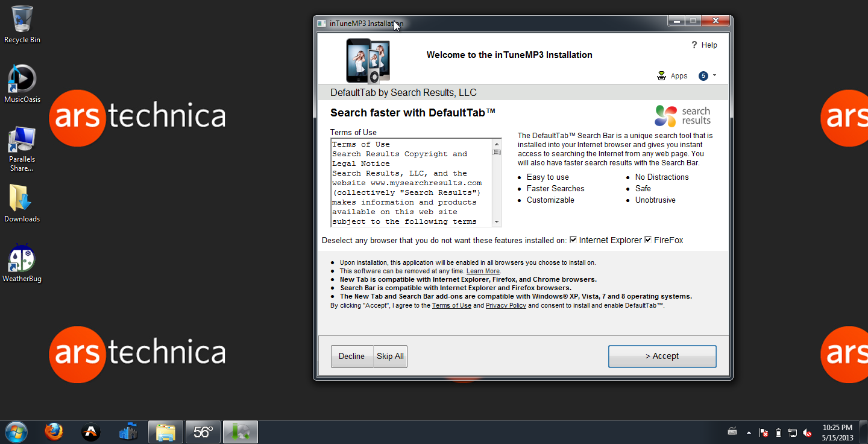
Task: Open the Terms of Use link
Action: point(451,305)
